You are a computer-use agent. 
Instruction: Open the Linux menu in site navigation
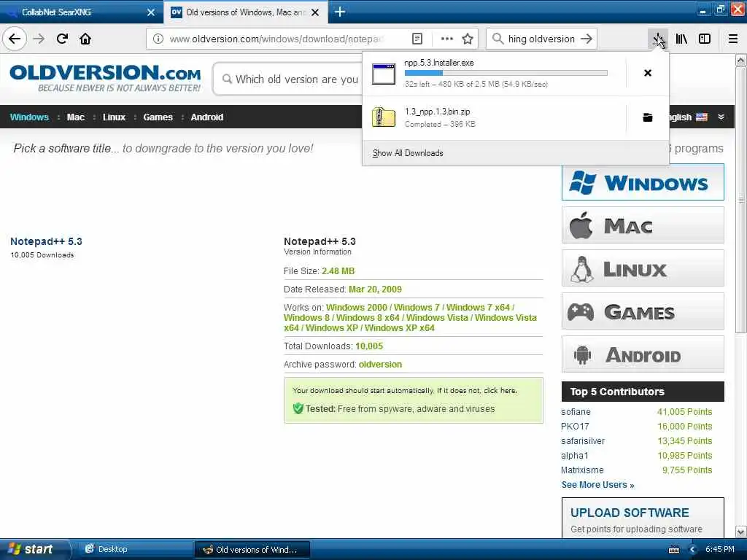114,117
